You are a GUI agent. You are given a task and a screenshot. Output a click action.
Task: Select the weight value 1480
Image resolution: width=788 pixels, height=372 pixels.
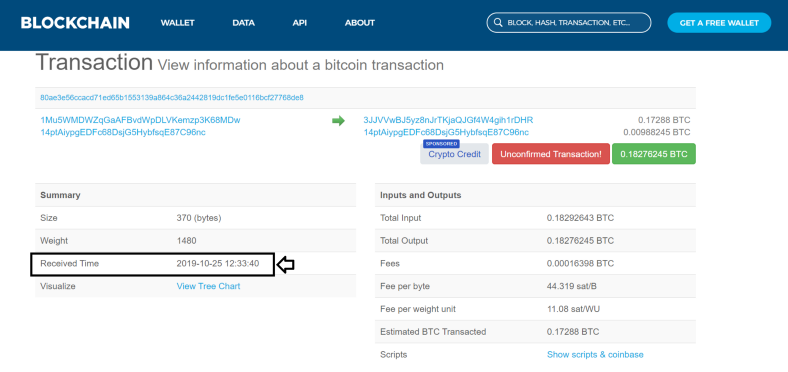click(186, 241)
